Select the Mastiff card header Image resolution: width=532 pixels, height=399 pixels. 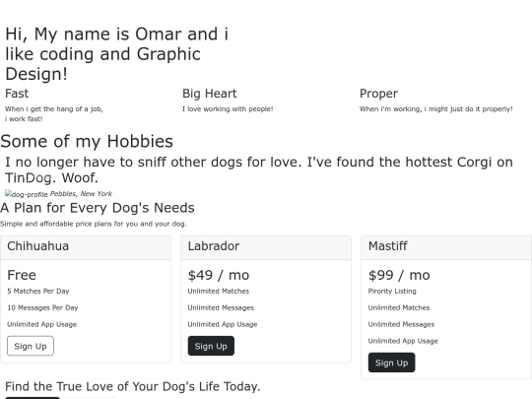pyautogui.click(x=446, y=247)
